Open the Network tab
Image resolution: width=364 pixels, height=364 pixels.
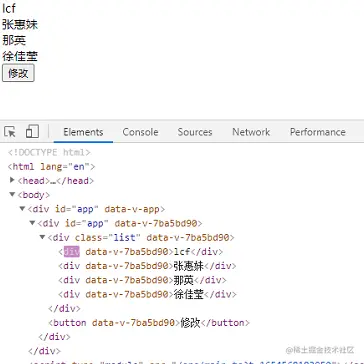tap(251, 132)
